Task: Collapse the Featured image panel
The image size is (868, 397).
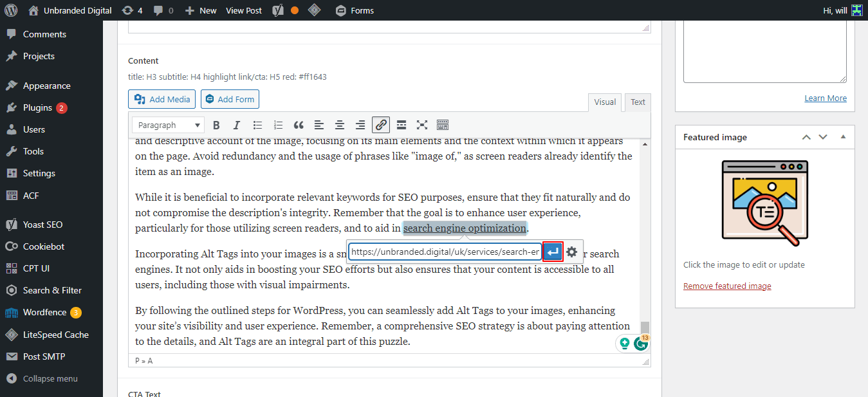Action: pyautogui.click(x=843, y=137)
